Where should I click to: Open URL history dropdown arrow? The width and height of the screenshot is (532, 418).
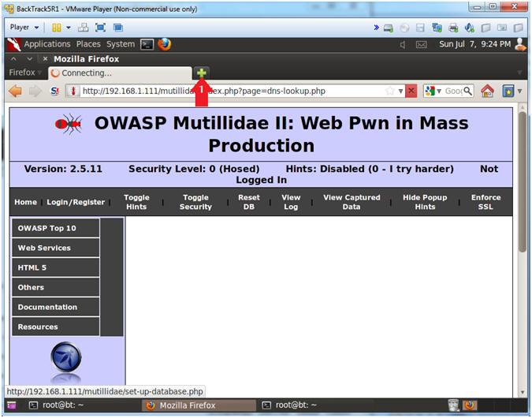(x=400, y=91)
